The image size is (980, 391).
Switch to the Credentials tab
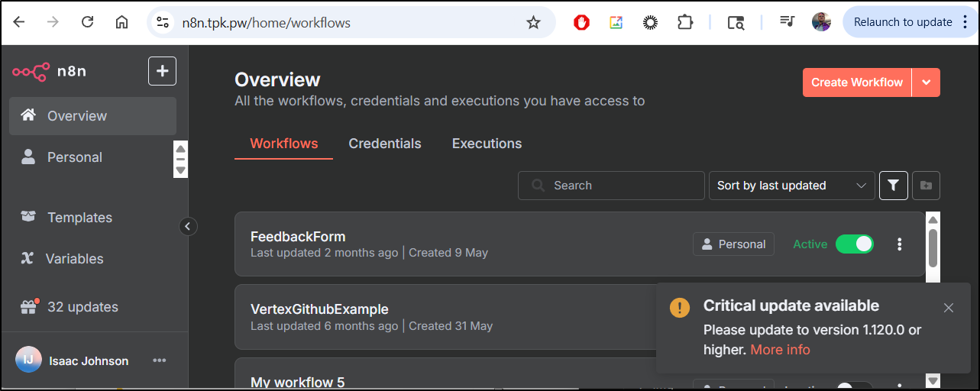pos(385,144)
